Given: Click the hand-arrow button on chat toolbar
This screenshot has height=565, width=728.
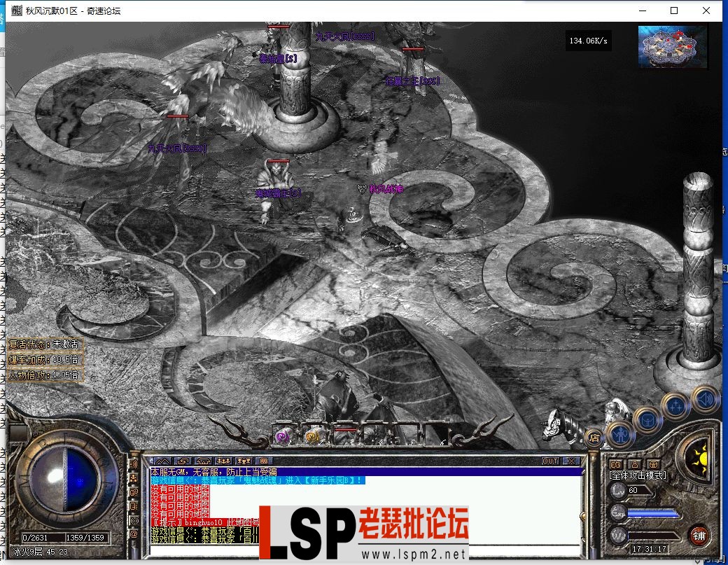Looking at the screenshot, I should point(183,461).
